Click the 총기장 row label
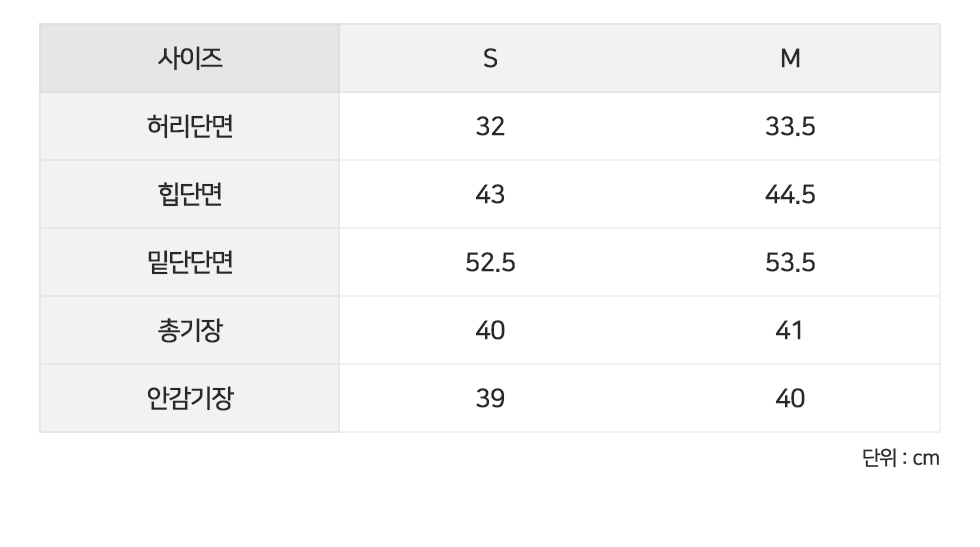Screen dimensions: 980x547 [x=190, y=331]
